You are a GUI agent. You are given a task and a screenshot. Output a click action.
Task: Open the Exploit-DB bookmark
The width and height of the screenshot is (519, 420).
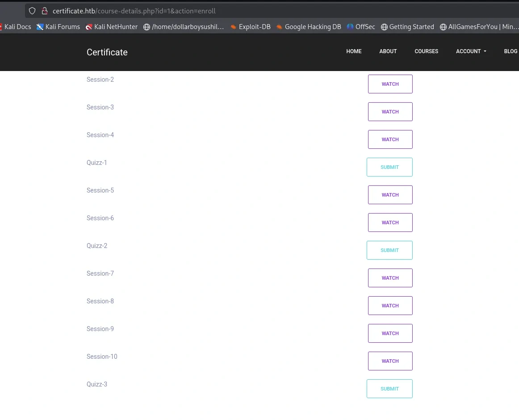coord(250,27)
